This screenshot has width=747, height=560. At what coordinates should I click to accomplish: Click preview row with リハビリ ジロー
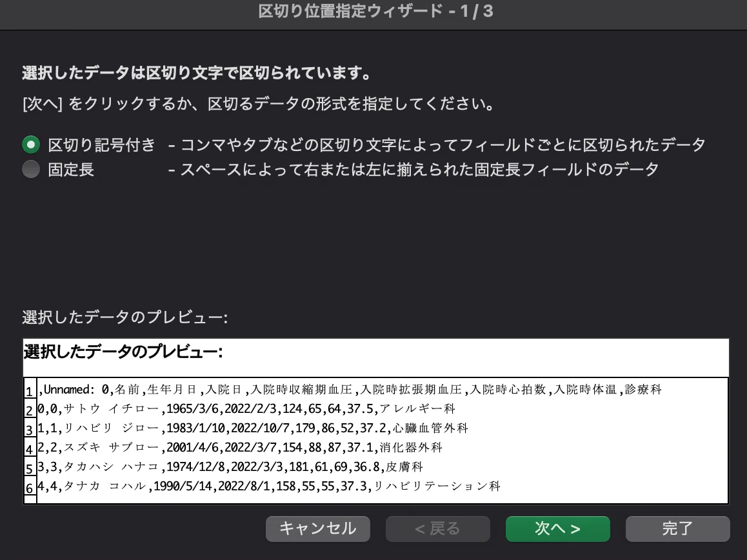pyautogui.click(x=253, y=428)
